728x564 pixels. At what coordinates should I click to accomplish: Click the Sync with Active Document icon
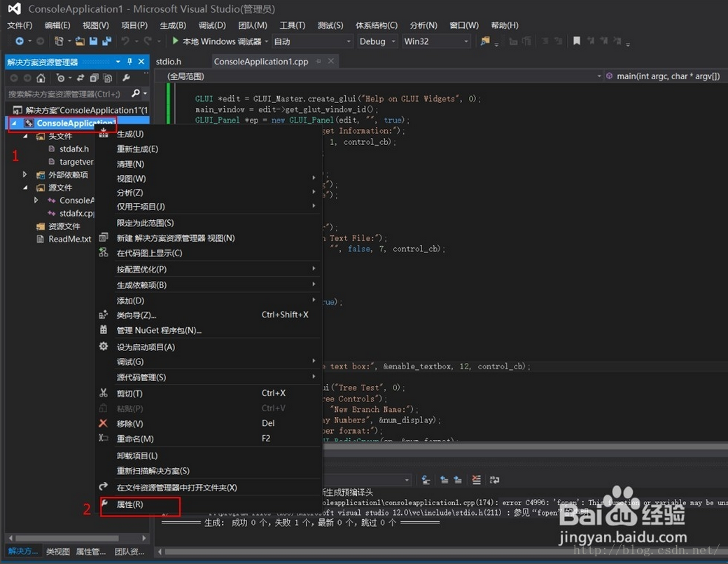(80, 78)
